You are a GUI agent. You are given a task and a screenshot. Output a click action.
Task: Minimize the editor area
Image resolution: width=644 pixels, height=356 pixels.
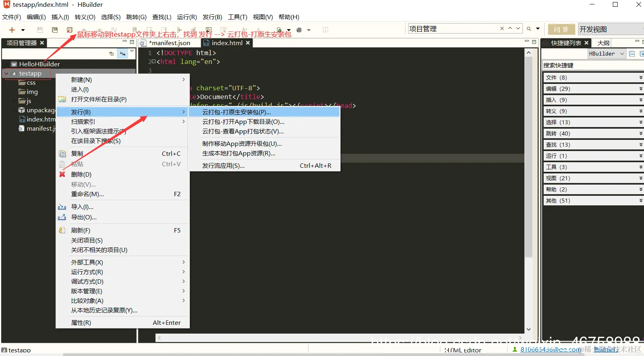click(527, 41)
